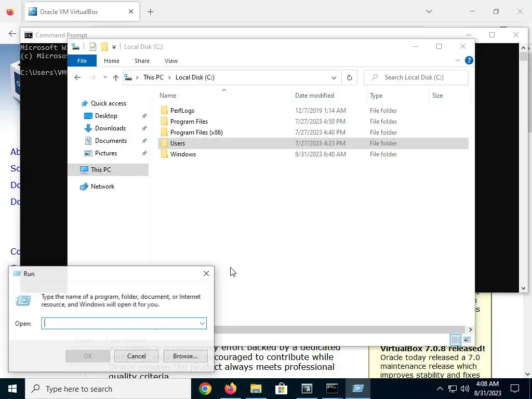This screenshot has height=399, width=532.
Task: Open File Explorer from the taskbar
Action: tap(256, 389)
